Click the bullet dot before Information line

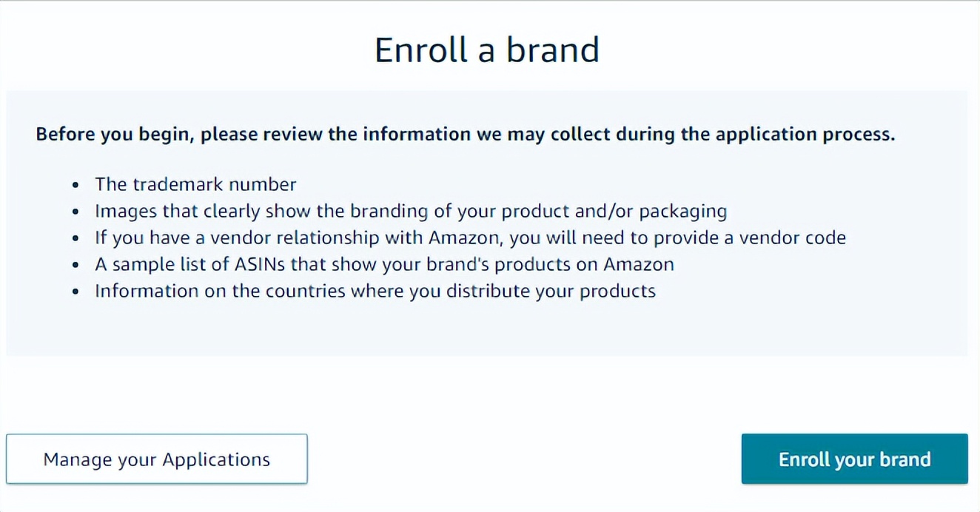(x=75, y=292)
